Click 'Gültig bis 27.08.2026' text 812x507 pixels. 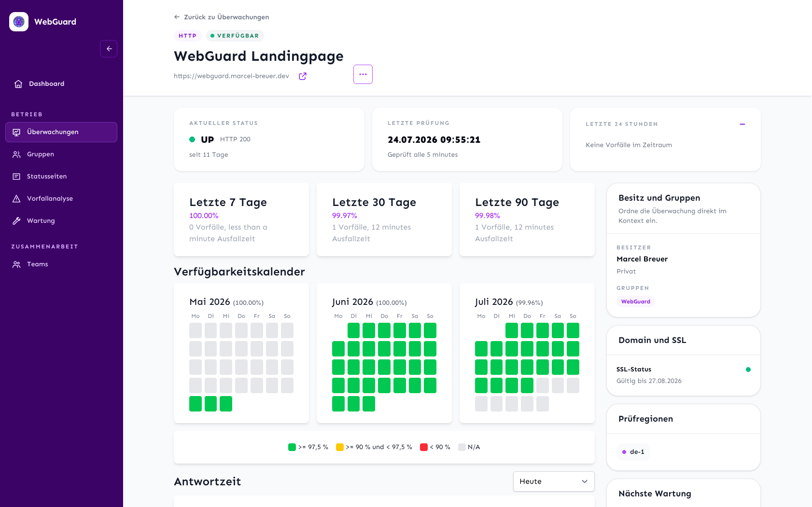(x=649, y=381)
